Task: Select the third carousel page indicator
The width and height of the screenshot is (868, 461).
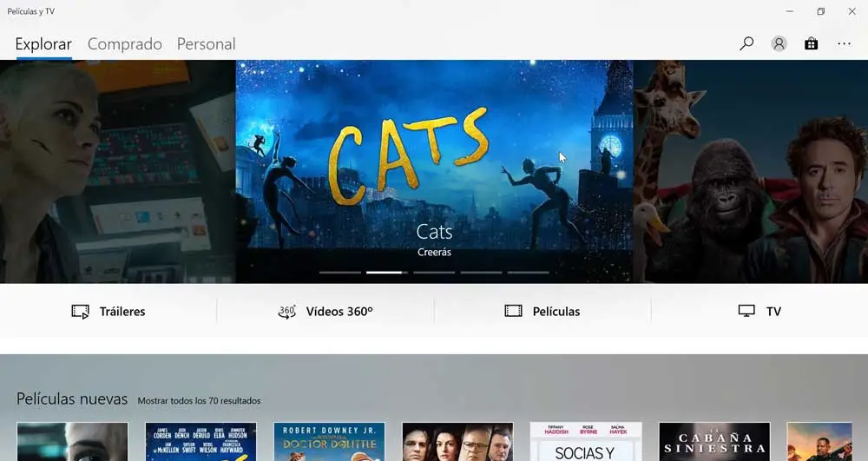Action: tap(434, 273)
